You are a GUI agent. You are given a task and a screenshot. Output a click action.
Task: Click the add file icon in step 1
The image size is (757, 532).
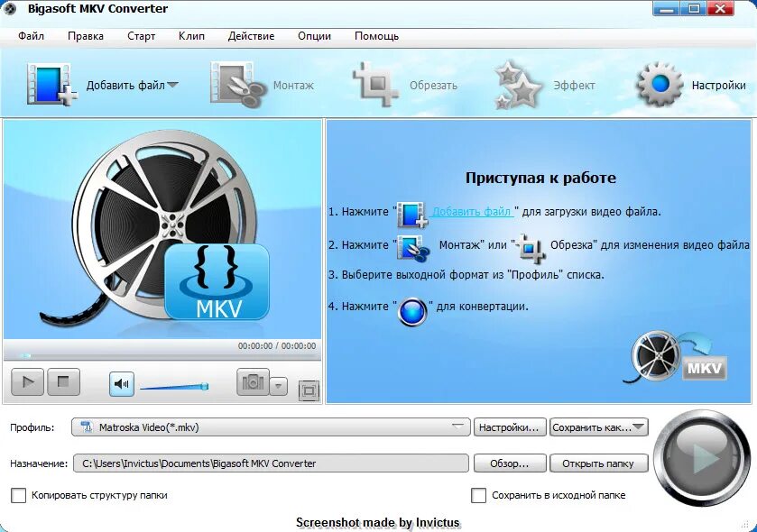click(x=412, y=214)
